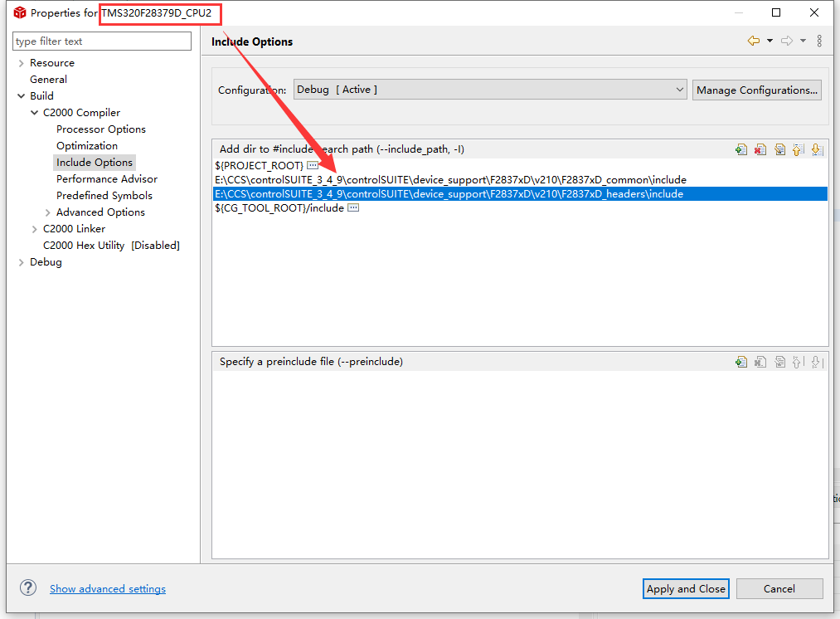Open the forward navigation history dropdown
840x619 pixels.
[803, 41]
